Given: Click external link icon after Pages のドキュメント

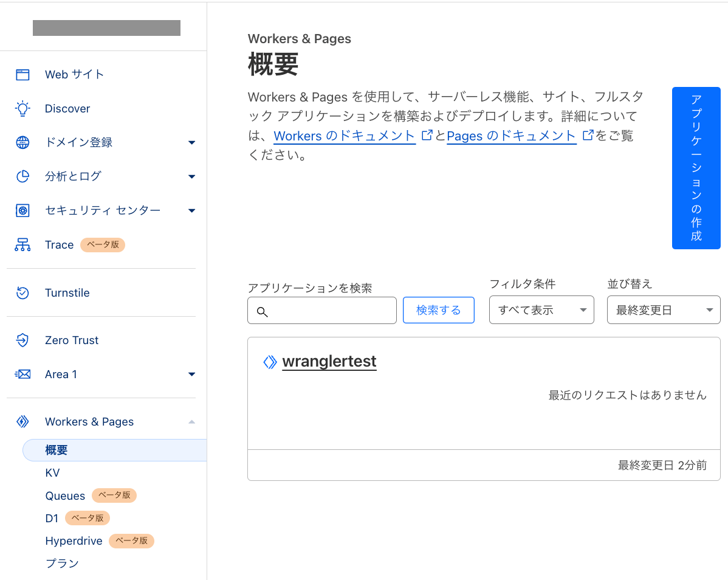Looking at the screenshot, I should click(588, 135).
